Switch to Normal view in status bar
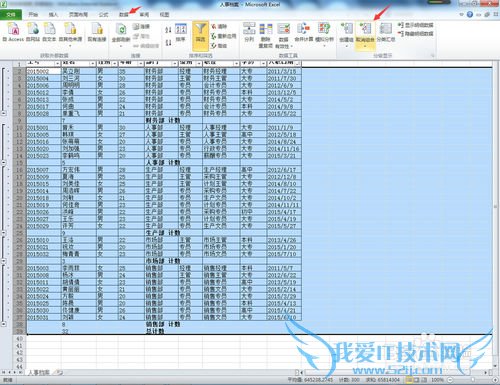The height and width of the screenshot is (385, 500). point(409,380)
